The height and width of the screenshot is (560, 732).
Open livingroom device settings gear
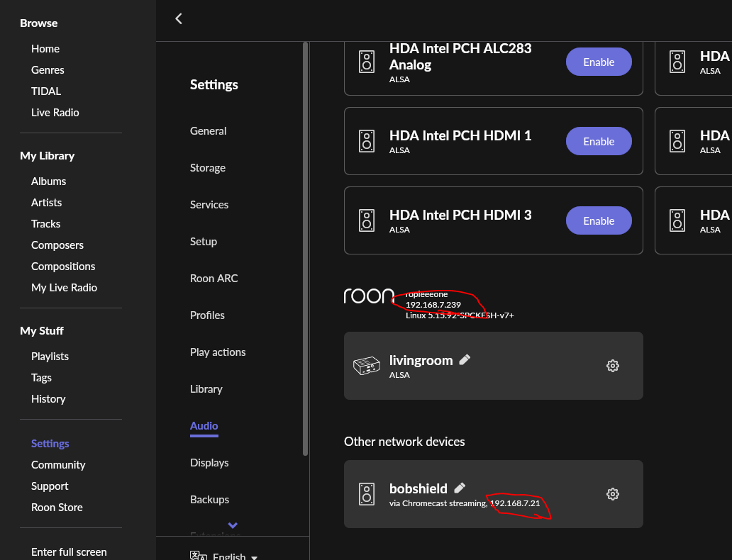(x=613, y=366)
